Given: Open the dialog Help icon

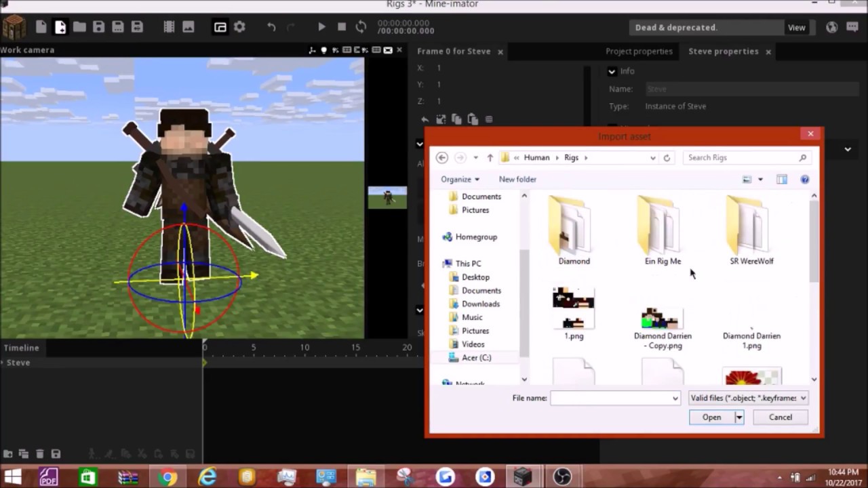Looking at the screenshot, I should 805,180.
